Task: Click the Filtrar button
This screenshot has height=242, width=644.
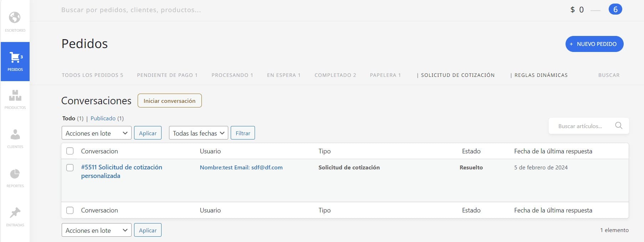Action: point(243,133)
